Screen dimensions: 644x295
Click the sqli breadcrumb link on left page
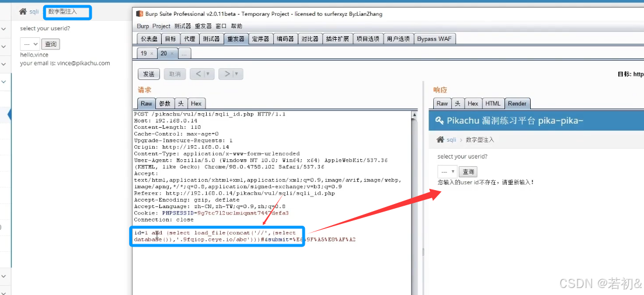(x=34, y=12)
